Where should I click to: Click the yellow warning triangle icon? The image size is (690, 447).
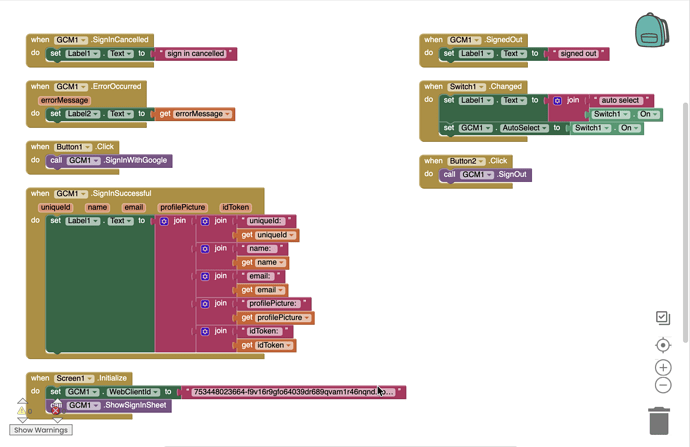pos(21,410)
